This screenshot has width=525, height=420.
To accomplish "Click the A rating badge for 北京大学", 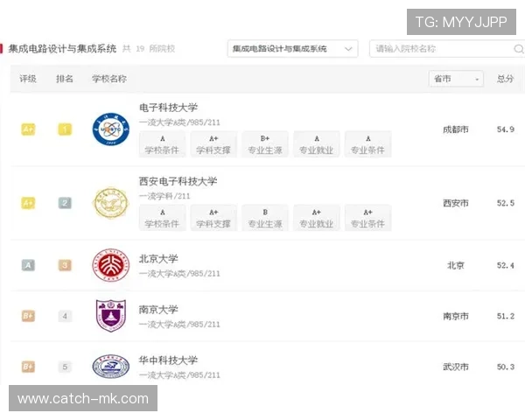I will (28, 265).
